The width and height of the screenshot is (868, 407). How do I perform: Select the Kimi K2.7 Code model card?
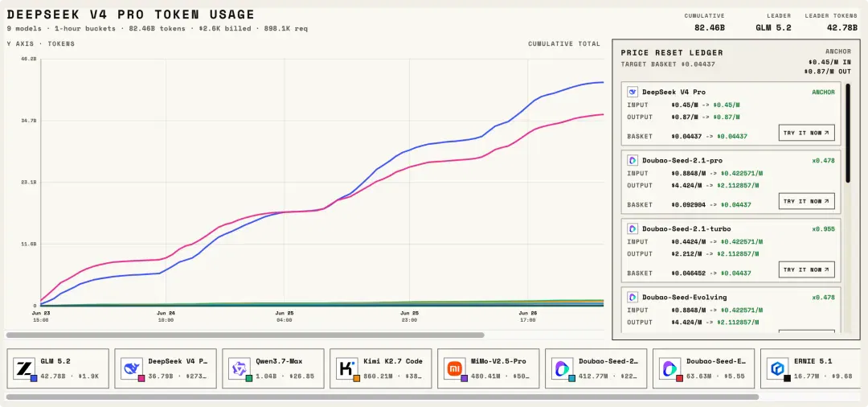pyautogui.click(x=381, y=368)
